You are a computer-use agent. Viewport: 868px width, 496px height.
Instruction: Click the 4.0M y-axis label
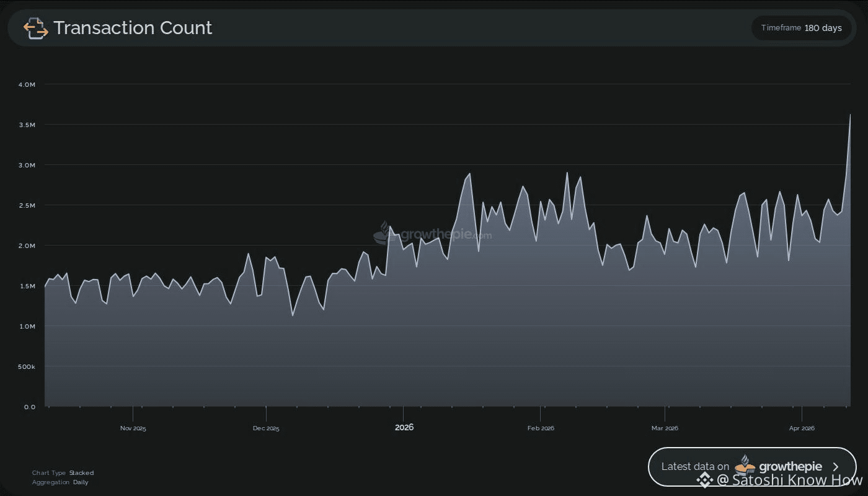pyautogui.click(x=27, y=84)
